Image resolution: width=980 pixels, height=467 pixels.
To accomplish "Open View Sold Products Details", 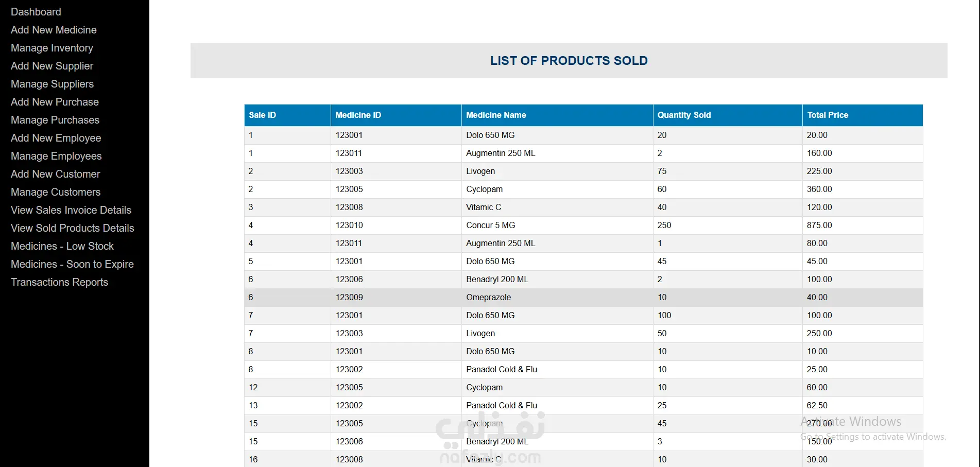I will [73, 228].
